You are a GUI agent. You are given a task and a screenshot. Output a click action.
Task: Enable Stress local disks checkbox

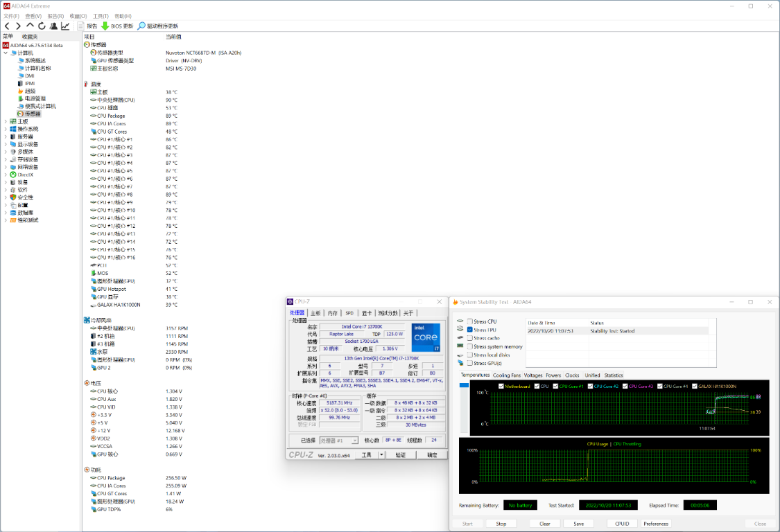tap(469, 355)
